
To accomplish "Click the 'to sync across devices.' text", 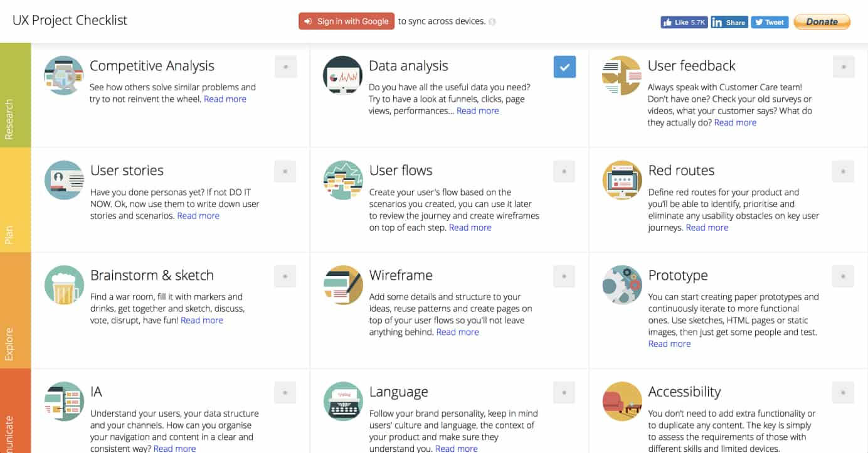I will [x=442, y=21].
